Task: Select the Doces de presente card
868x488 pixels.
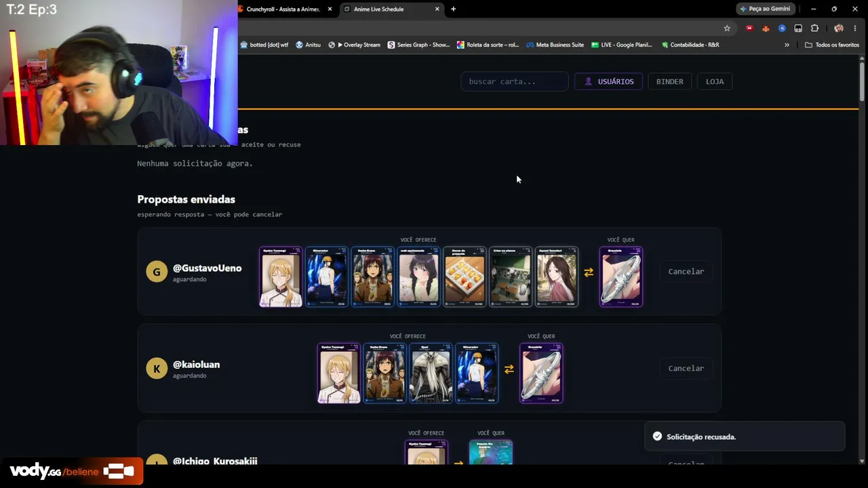Action: pyautogui.click(x=465, y=277)
